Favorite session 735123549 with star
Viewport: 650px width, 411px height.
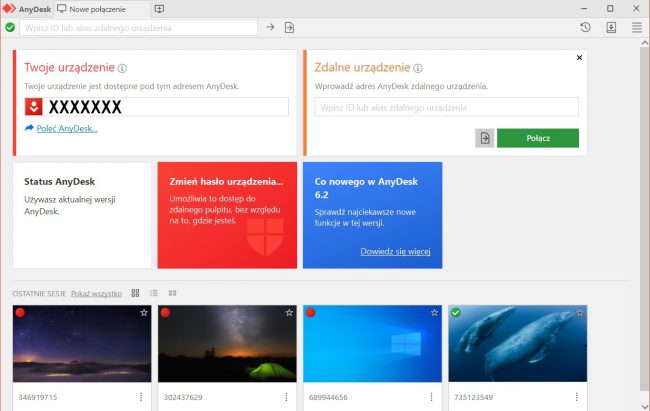click(580, 313)
